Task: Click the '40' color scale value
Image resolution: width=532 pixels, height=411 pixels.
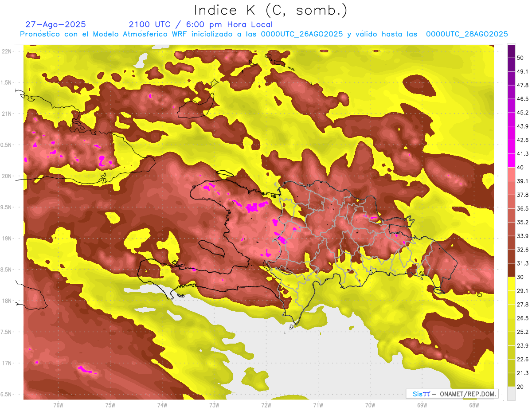Action: coord(520,167)
